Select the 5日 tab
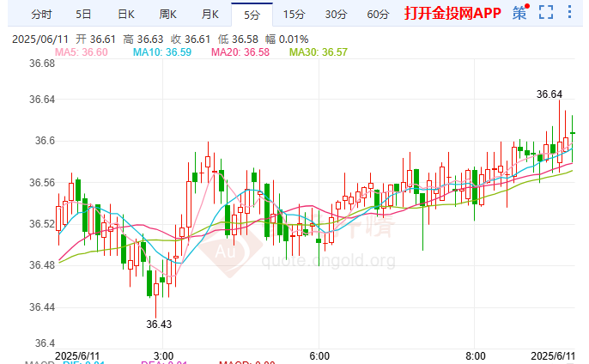 coord(83,15)
